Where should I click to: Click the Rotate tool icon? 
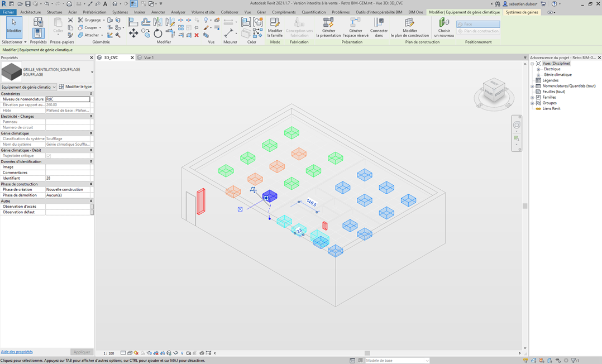[x=158, y=34]
